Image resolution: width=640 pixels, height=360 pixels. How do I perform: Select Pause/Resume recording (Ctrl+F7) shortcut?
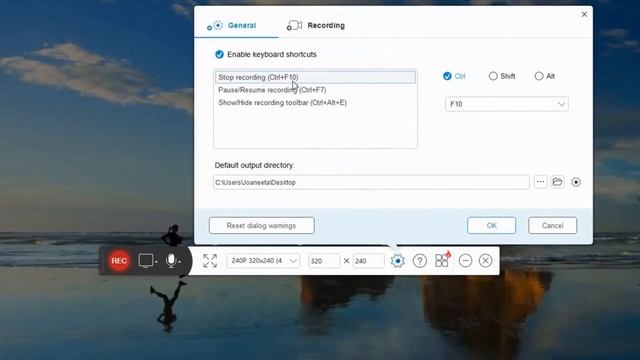315,90
